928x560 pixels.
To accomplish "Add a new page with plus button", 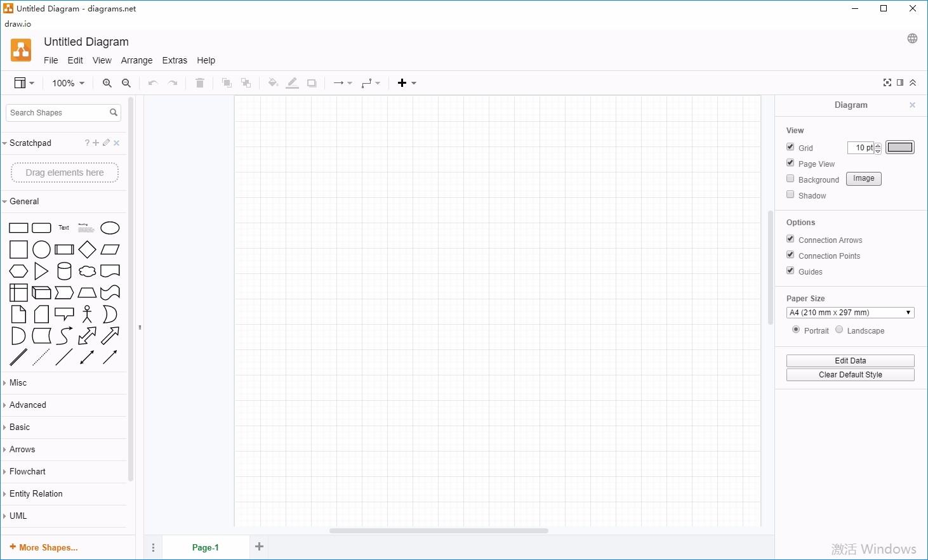I will [259, 547].
